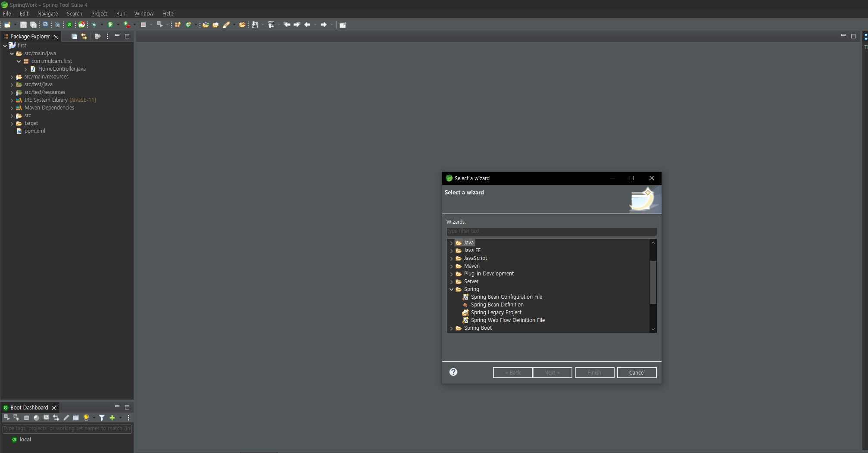Collapse com.mulcam.first package node
The image size is (868, 453).
[x=19, y=61]
